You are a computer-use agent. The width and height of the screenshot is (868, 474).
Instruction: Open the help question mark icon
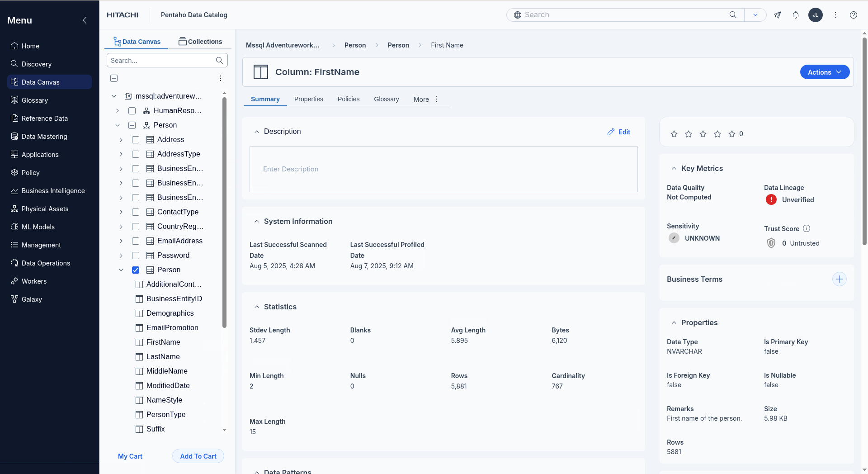pos(853,15)
